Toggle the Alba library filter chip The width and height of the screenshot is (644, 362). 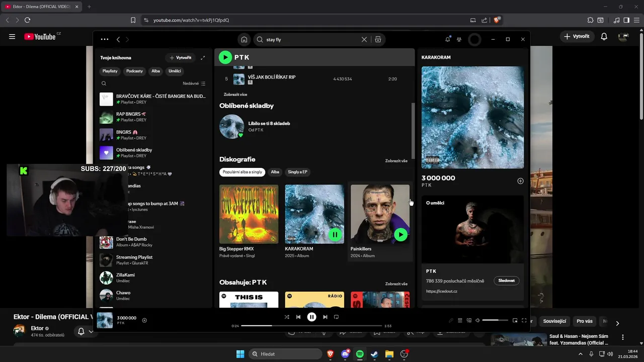155,71
